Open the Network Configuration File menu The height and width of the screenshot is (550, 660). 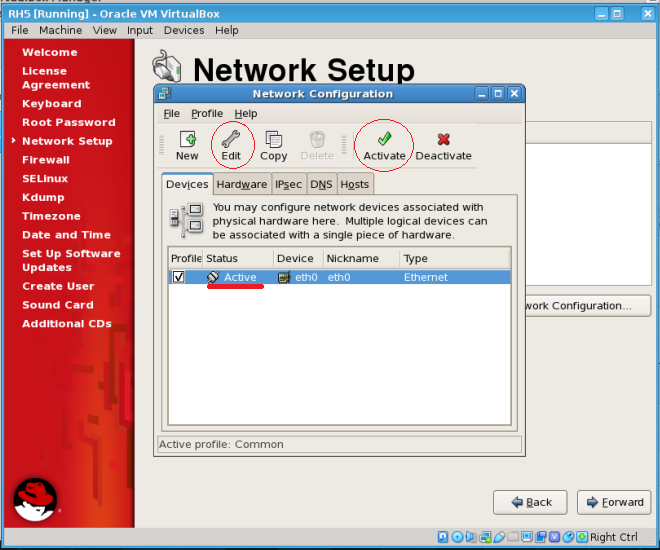pyautogui.click(x=171, y=114)
